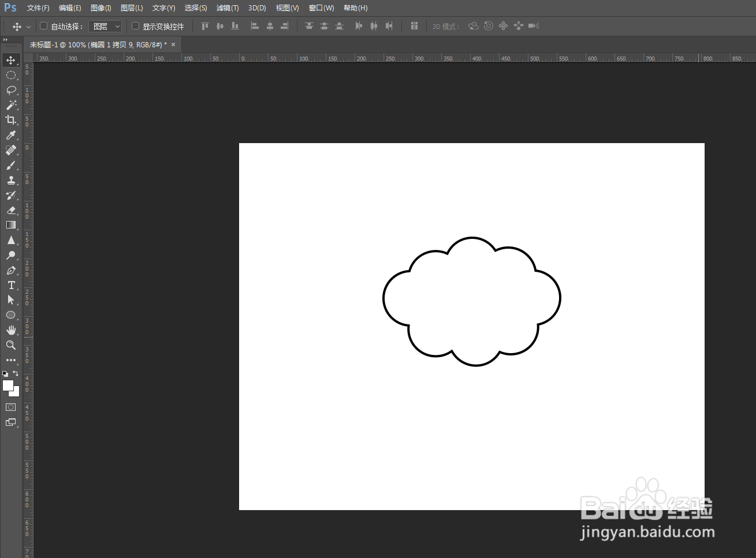Enable the 自动选择 checkbox

[x=43, y=26]
